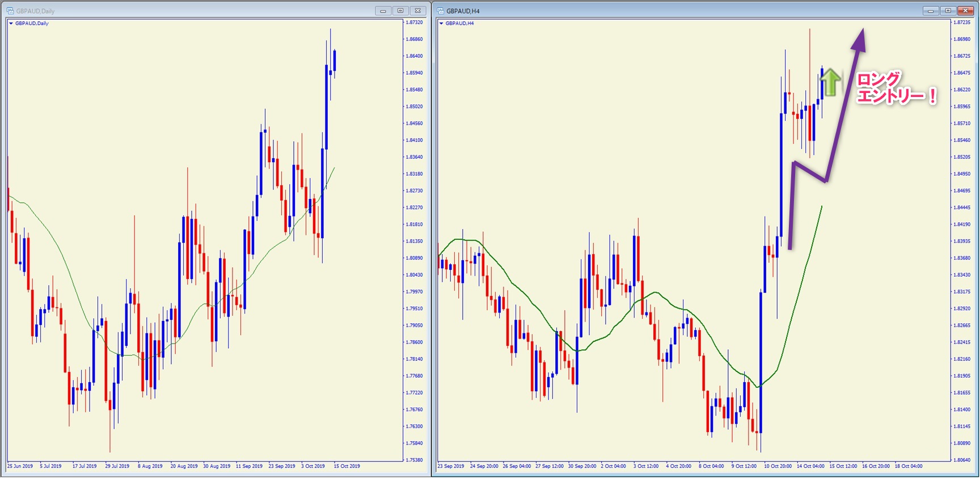Click the 30 Aug 2019 date label
The image size is (980, 478).
[217, 466]
